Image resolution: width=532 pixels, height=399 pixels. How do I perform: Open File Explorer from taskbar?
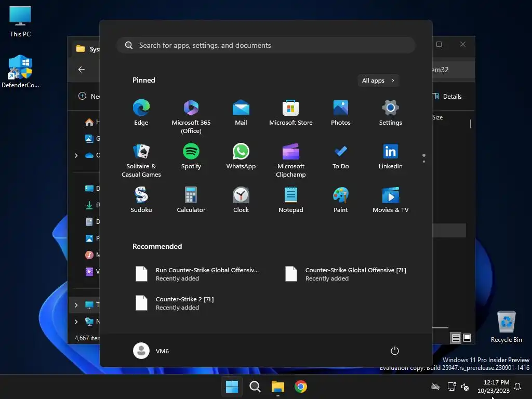(278, 387)
